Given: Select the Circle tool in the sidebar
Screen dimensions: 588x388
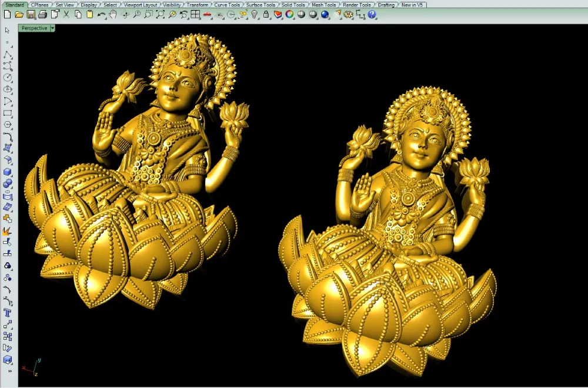Looking at the screenshot, I should point(8,78).
